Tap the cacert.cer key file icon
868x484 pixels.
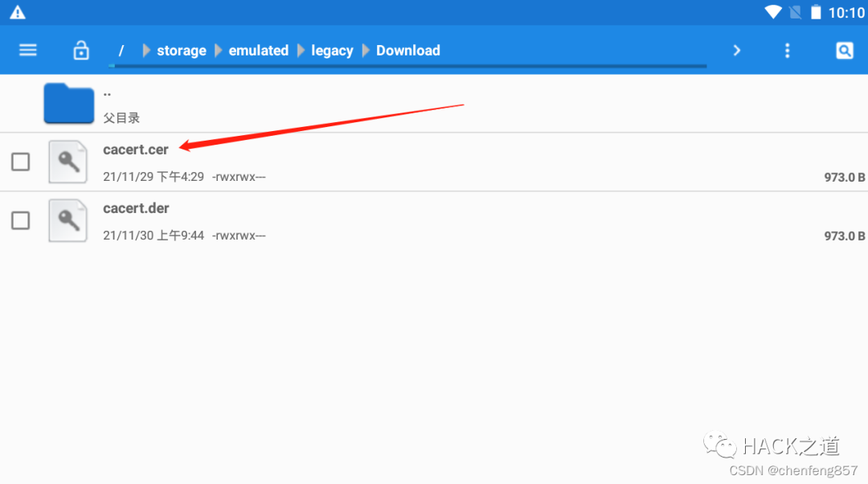(68, 162)
